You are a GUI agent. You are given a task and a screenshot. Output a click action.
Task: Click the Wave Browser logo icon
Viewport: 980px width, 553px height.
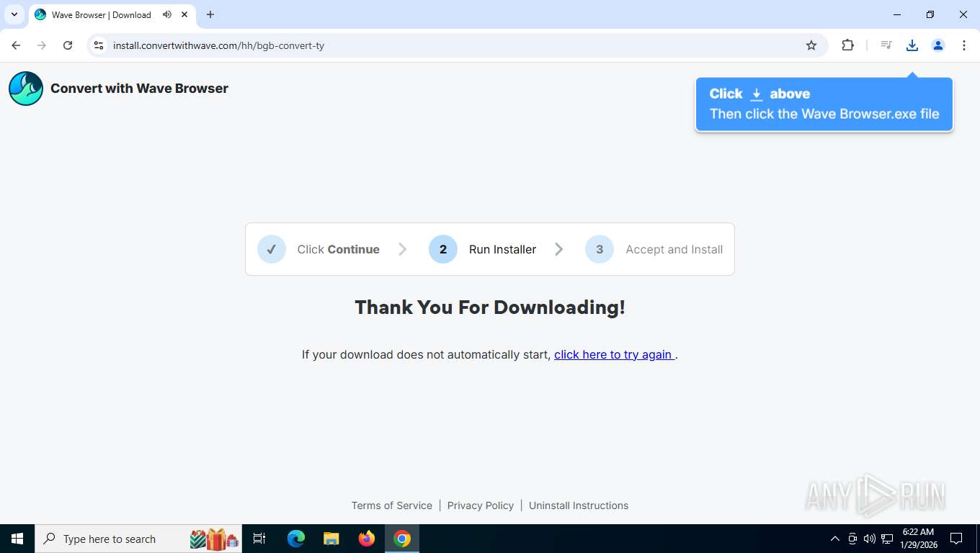[x=26, y=89]
